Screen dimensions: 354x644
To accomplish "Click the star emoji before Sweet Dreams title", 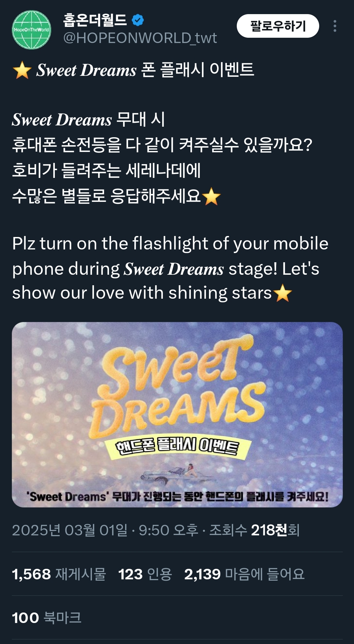I will tap(22, 70).
